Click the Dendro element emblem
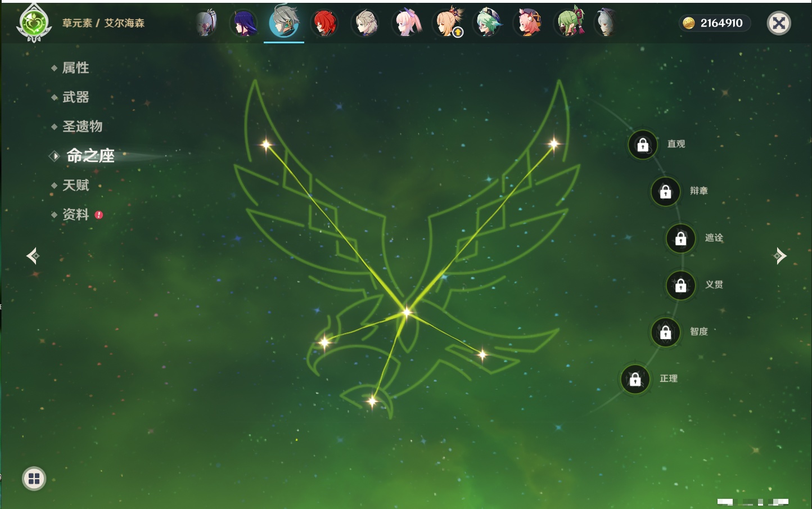 pos(33,23)
